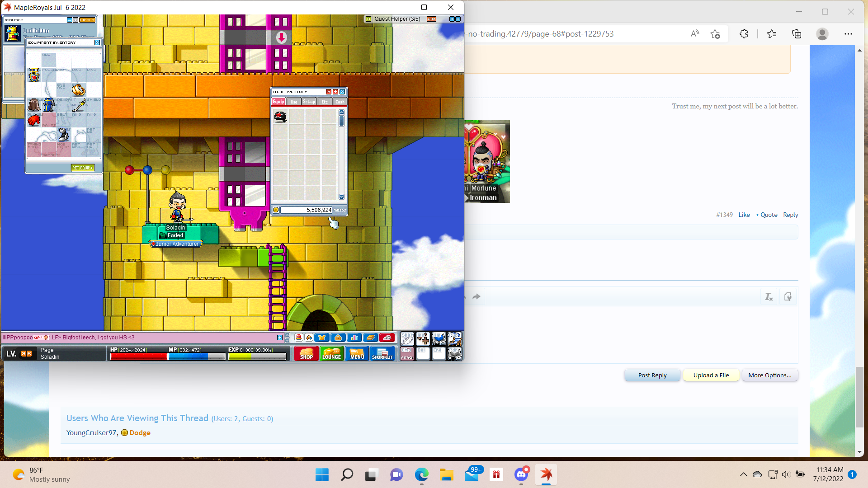The width and height of the screenshot is (868, 488).
Task: Open the Cash Shop button
Action: click(x=306, y=353)
